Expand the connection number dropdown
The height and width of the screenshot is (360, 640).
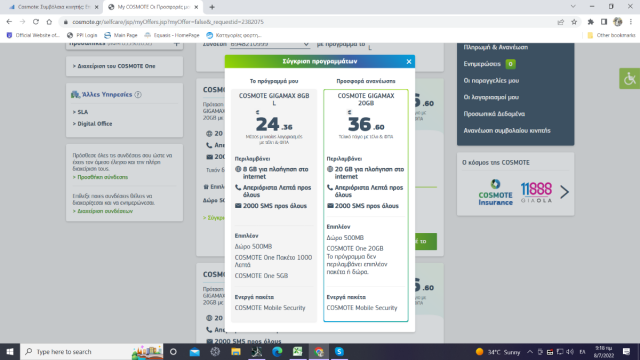pyautogui.click(x=269, y=44)
